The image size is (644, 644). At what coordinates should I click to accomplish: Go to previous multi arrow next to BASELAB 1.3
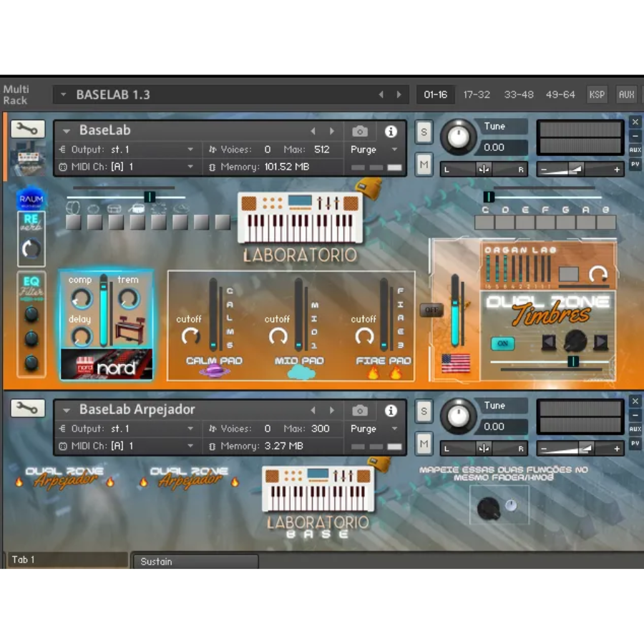click(381, 95)
